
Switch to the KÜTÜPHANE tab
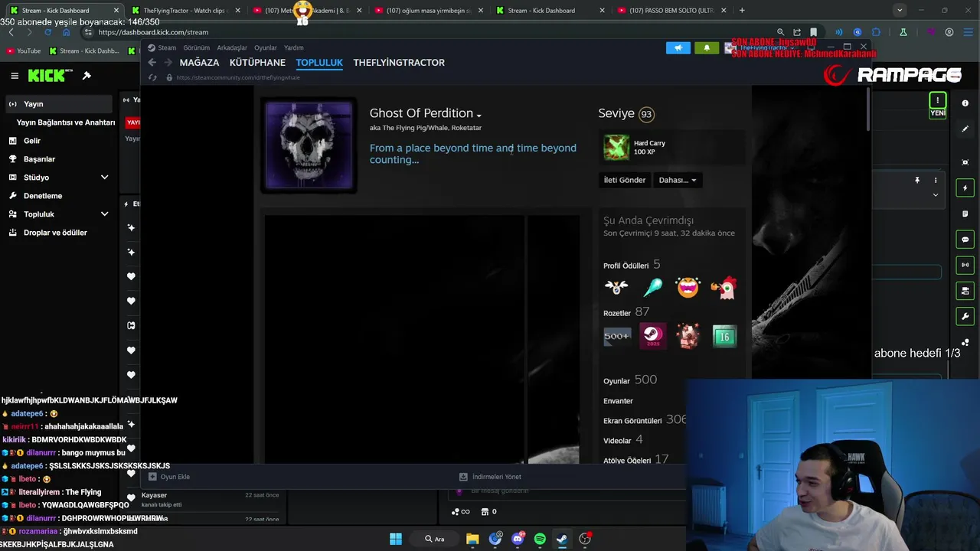257,63
